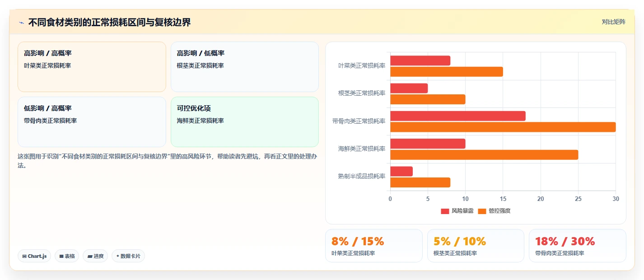Click 叶菜类正常损耗率 in the 高影响 / 高概率 card
The height and width of the screenshot is (280, 644).
coord(47,66)
